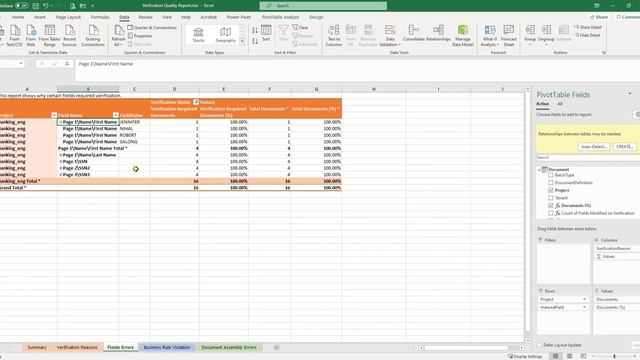Switch to the Summary sheet tab

pyautogui.click(x=37, y=347)
